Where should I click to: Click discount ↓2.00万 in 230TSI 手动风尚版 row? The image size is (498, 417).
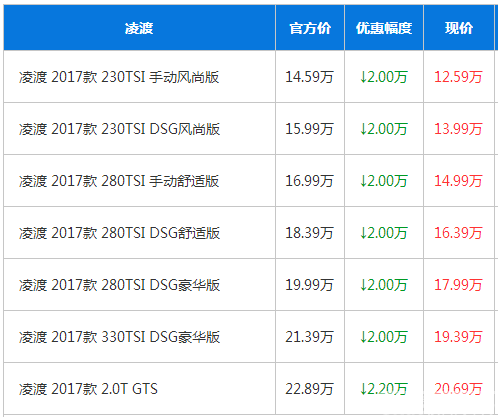tap(384, 77)
